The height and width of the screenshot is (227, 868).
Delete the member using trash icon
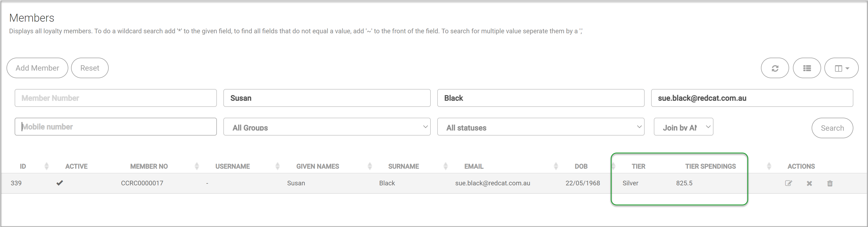click(830, 183)
